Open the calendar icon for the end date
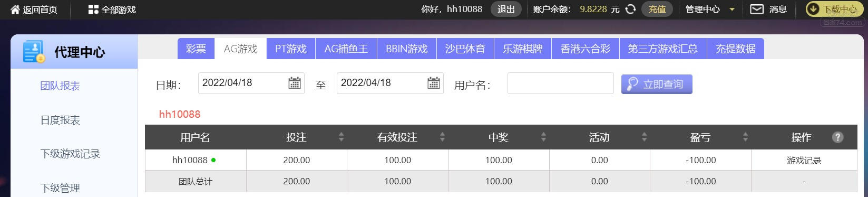 pos(434,83)
